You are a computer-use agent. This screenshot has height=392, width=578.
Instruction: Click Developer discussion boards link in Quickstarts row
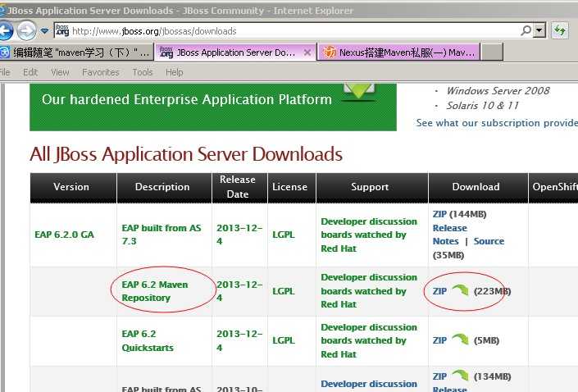point(369,340)
